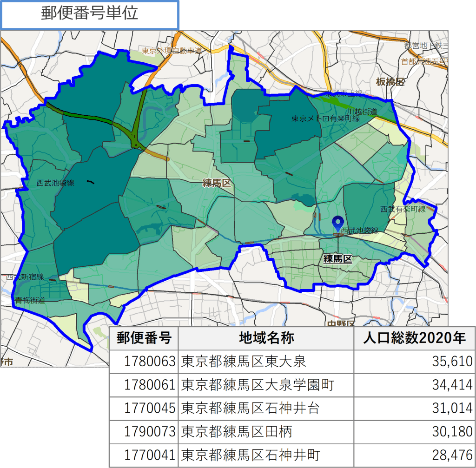The width and height of the screenshot is (476, 468).
Task: Click the 西武池袋線 label on west side
Action: click(55, 183)
